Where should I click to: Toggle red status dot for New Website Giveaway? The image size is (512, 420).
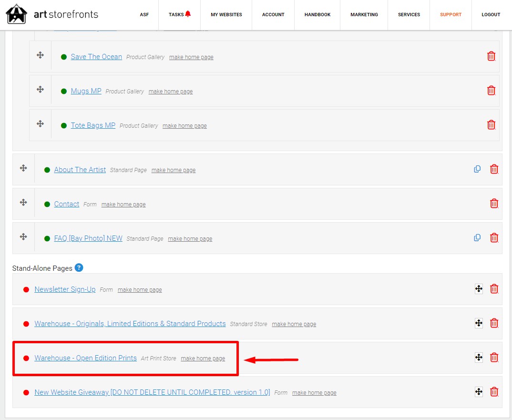pos(26,392)
